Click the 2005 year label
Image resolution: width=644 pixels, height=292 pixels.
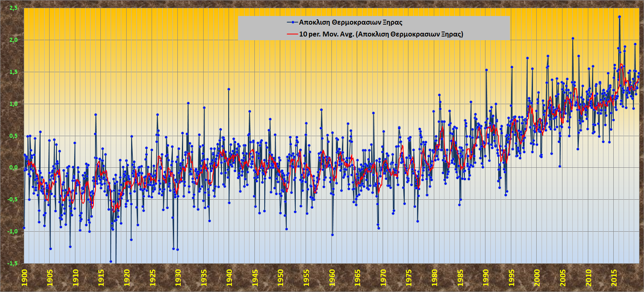[563, 278]
